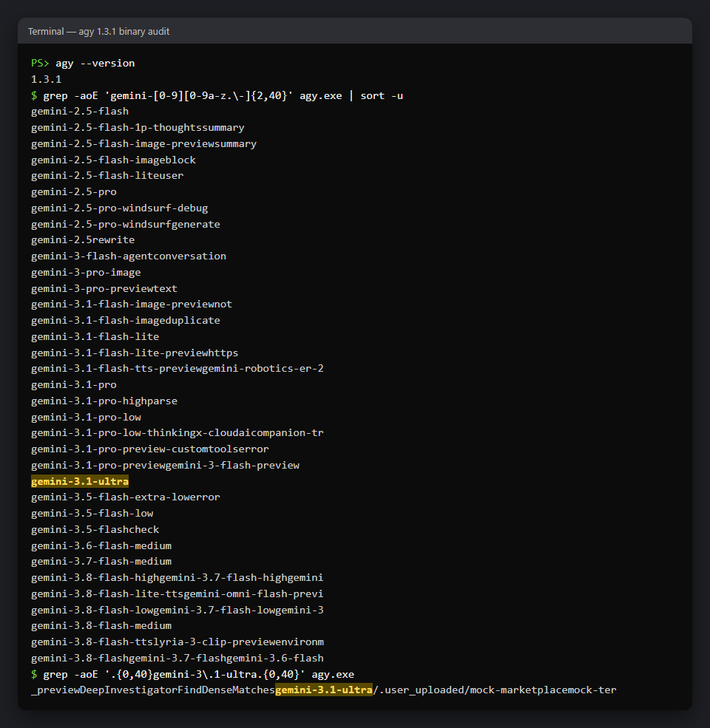Click highlighted 'gemini-3.1-ultra' in last output line

pos(324,690)
